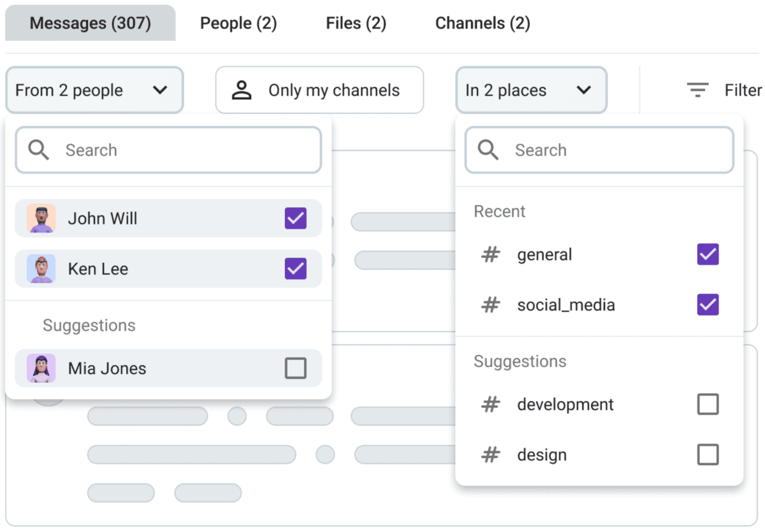Enable the development channel checkbox
Screen dimensions: 765x532
point(708,405)
